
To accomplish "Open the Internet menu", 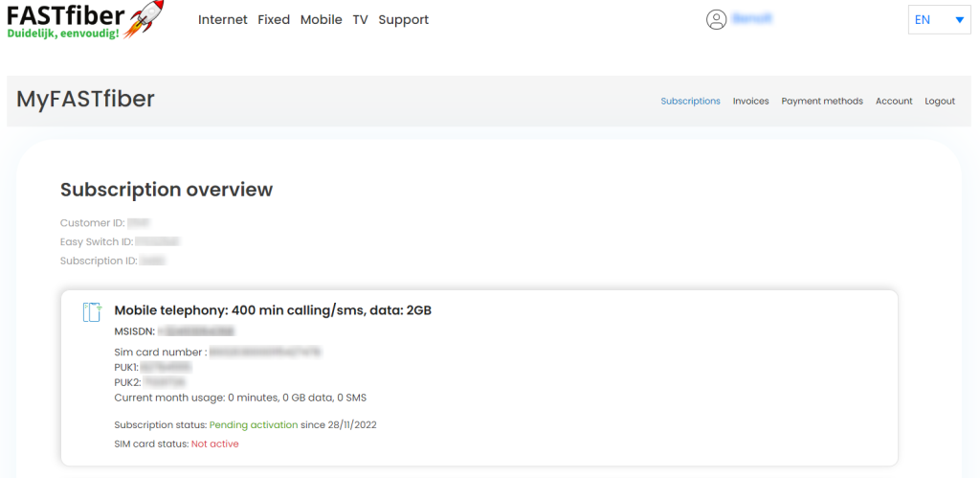I will [222, 19].
